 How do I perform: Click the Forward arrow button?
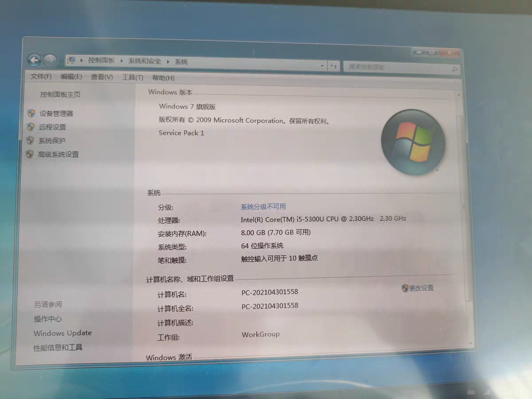tap(50, 60)
